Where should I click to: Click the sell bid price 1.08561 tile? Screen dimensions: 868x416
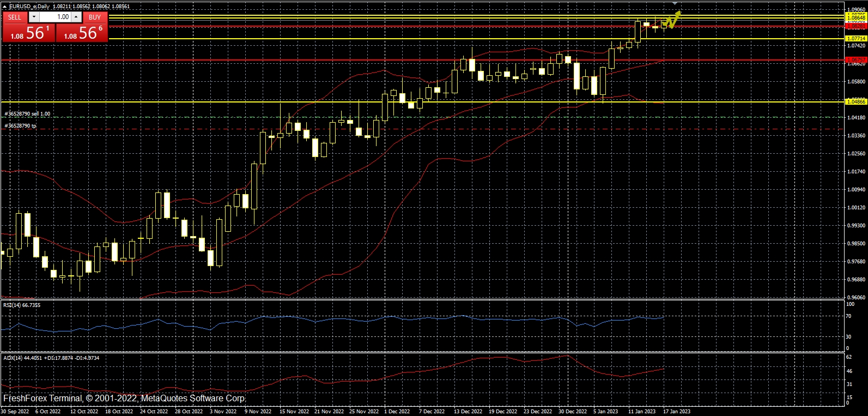[29, 32]
